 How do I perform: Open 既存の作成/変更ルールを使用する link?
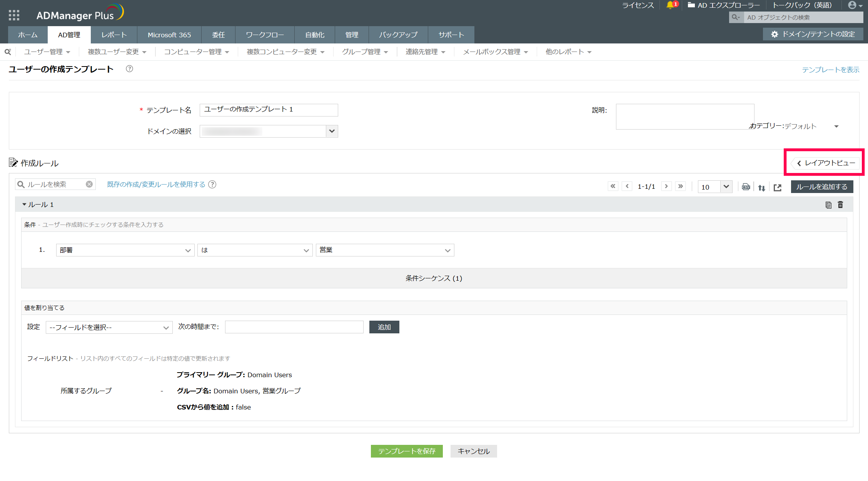click(156, 185)
